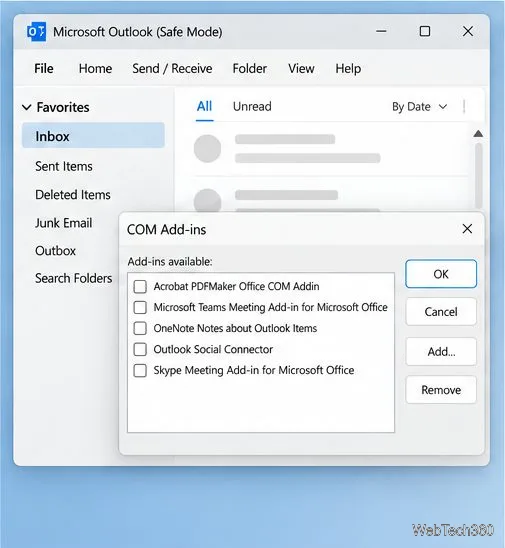Click the sort order toggle beside By Date
The height and width of the screenshot is (548, 505).
[464, 107]
